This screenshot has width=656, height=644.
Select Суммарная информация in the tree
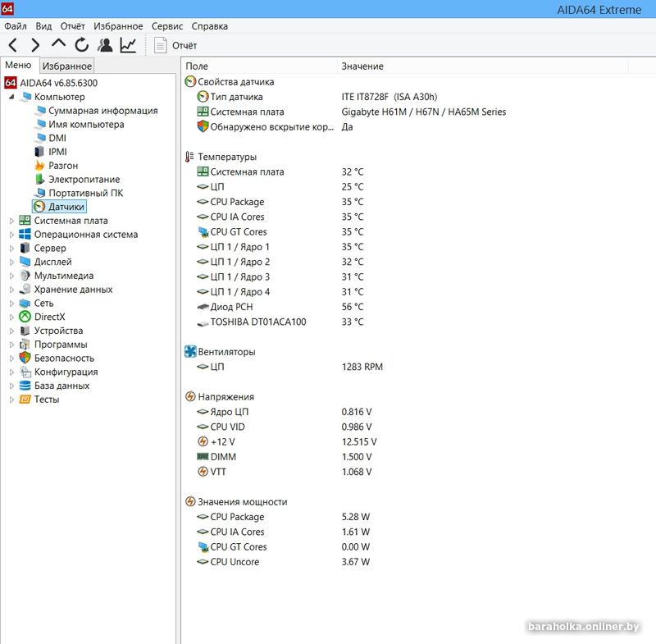(x=103, y=111)
